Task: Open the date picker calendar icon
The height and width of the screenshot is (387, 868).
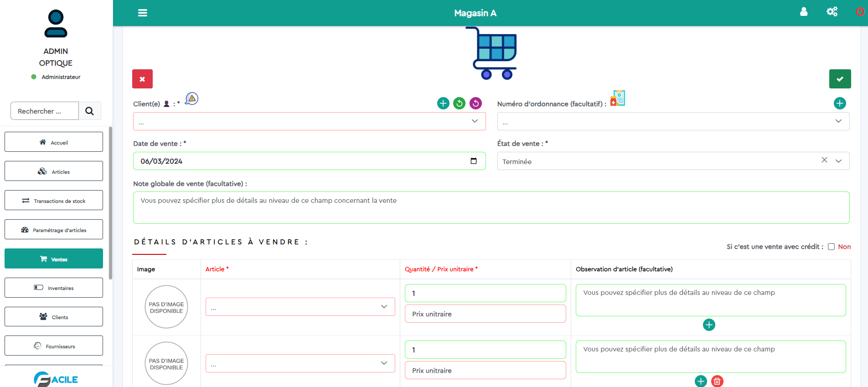Action: 473,161
